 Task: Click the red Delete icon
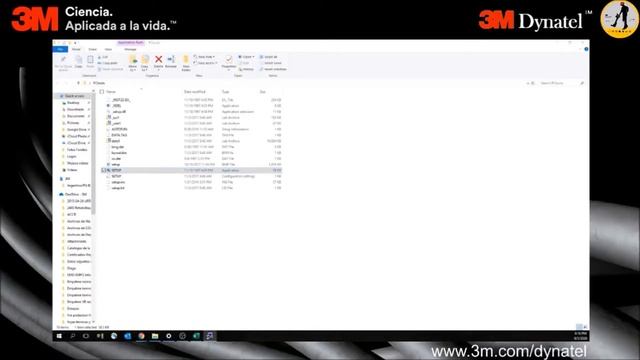(x=158, y=60)
